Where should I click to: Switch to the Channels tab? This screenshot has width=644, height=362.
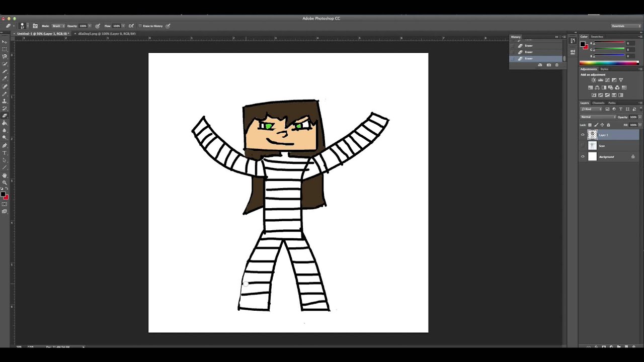598,103
